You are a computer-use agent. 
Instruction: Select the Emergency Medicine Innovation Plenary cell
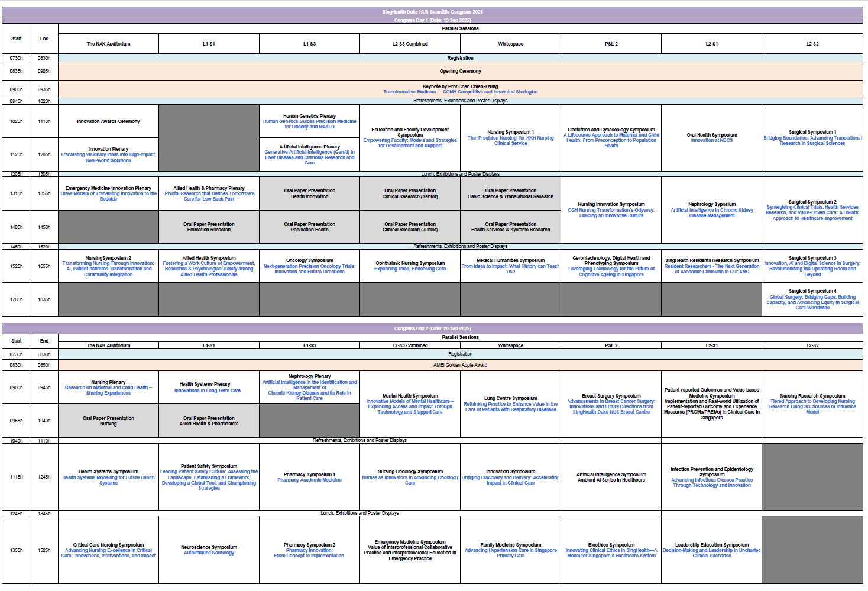(x=108, y=193)
